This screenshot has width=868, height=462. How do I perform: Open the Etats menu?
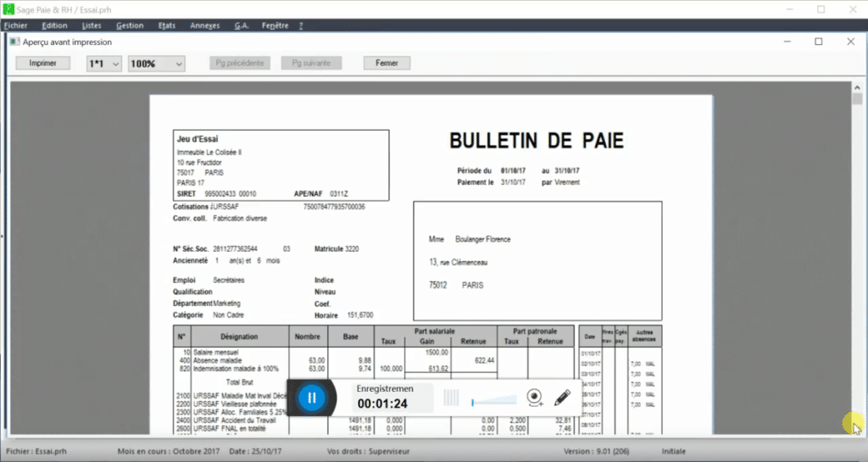[x=167, y=25]
